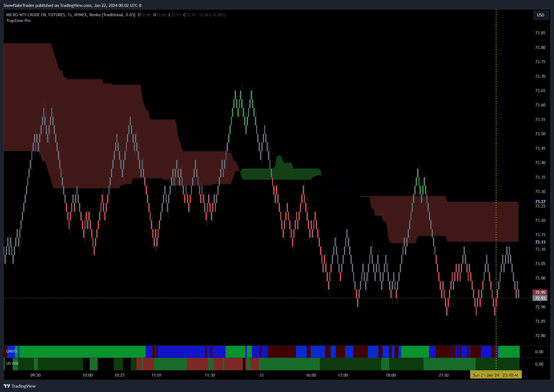Click the 72.80 price axis label
The height and width of the screenshot is (392, 554).
point(540,336)
